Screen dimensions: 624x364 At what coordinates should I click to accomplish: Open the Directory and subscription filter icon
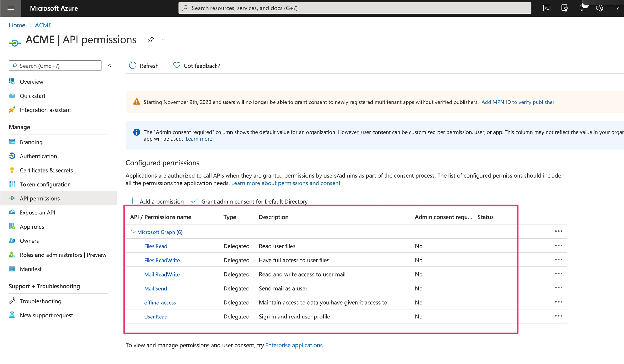point(564,8)
